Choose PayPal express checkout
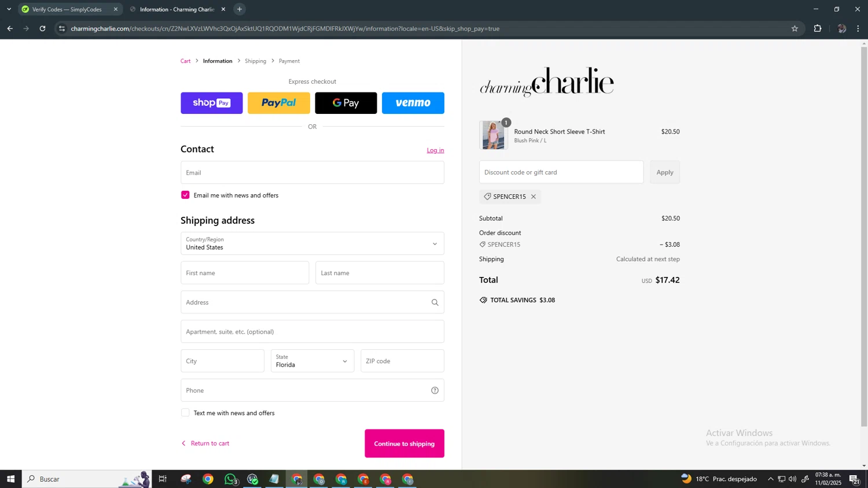 [x=278, y=103]
